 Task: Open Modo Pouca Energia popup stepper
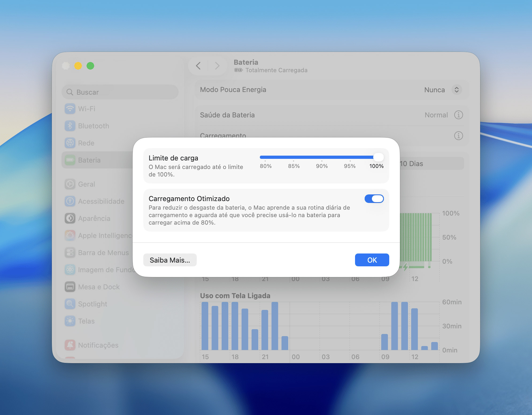click(x=457, y=90)
